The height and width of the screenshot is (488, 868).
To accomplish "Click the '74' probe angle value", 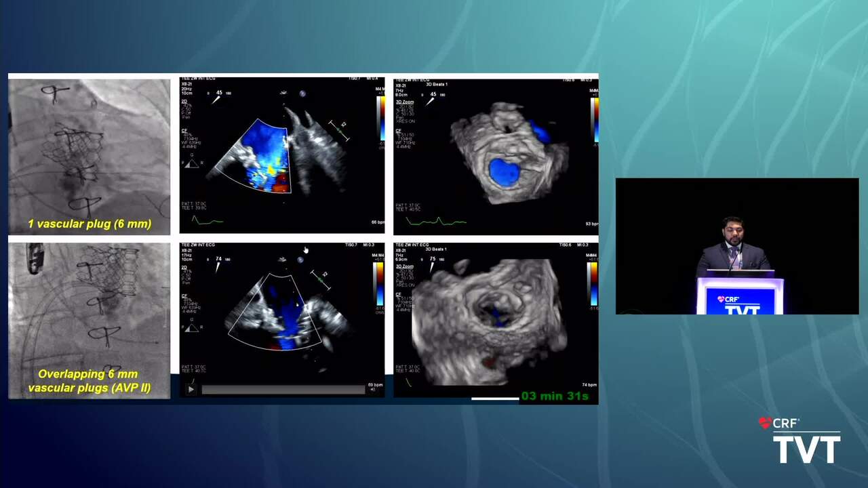I will tap(219, 259).
